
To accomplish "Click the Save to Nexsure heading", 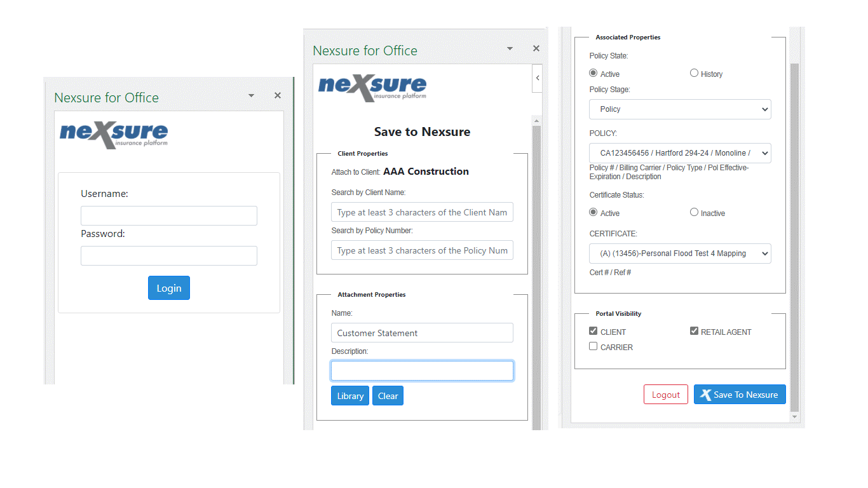I will 423,132.
